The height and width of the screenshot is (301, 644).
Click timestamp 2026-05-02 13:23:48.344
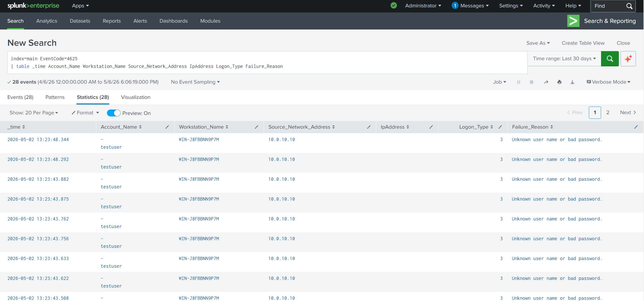[38, 140]
